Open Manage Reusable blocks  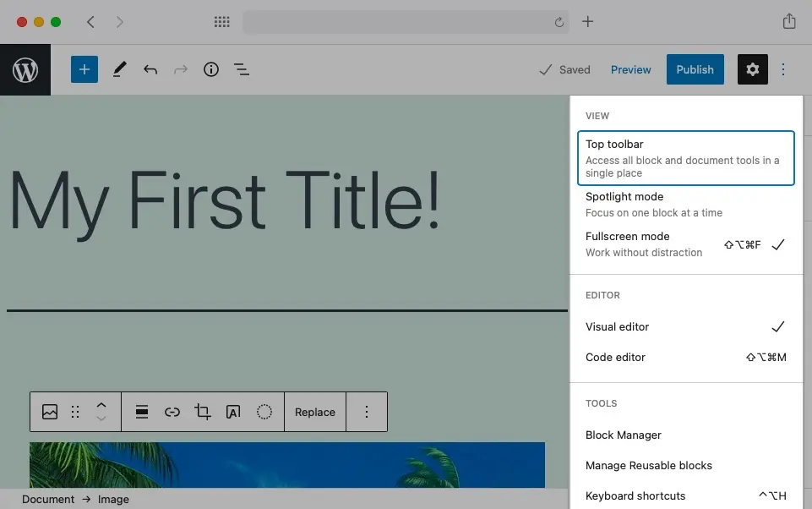coord(685,466)
